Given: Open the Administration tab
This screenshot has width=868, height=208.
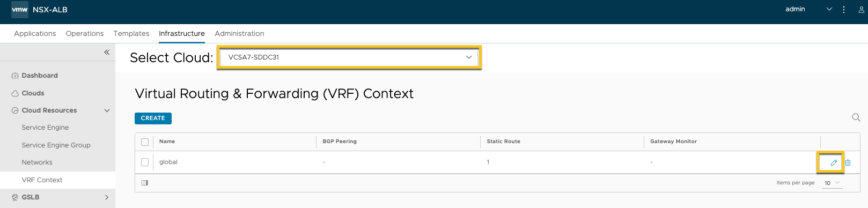Looking at the screenshot, I should (x=239, y=33).
